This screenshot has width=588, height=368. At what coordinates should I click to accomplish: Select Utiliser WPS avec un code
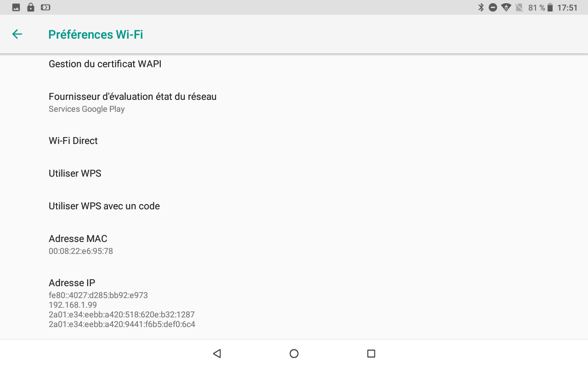pyautogui.click(x=294, y=206)
